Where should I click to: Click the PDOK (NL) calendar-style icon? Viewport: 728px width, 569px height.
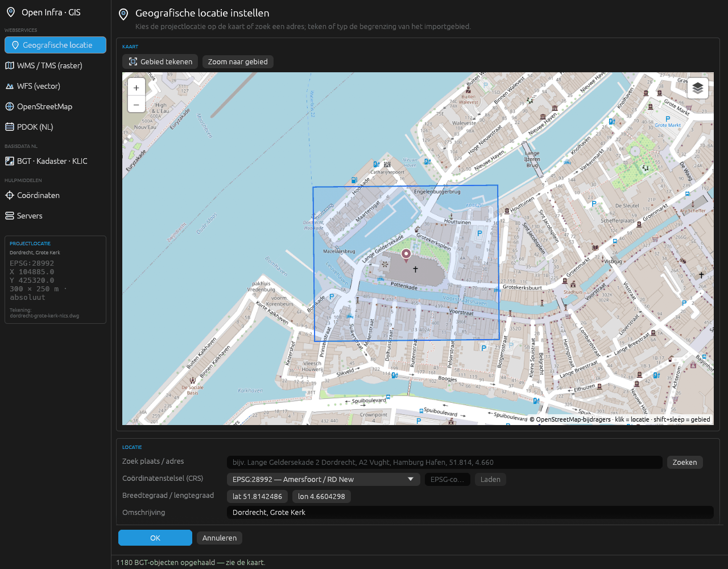pos(10,127)
